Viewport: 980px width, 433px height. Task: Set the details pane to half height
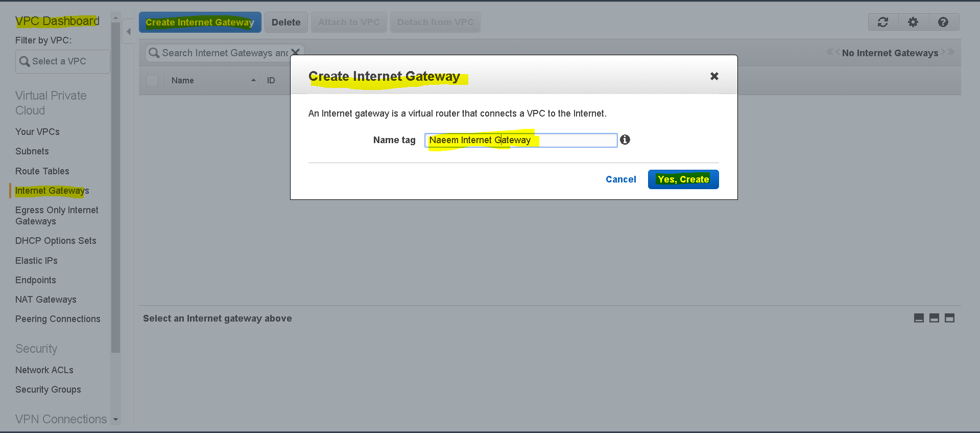(934, 318)
